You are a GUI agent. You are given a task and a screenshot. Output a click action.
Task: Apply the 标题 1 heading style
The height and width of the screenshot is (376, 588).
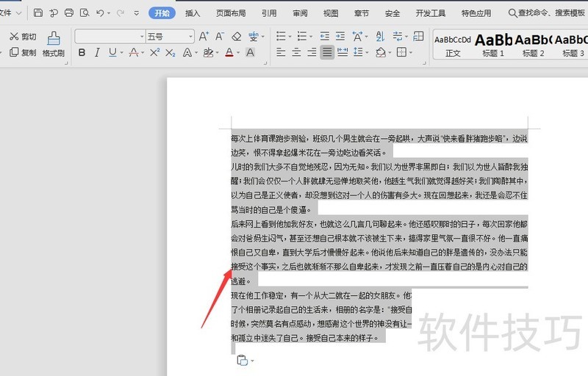click(493, 45)
